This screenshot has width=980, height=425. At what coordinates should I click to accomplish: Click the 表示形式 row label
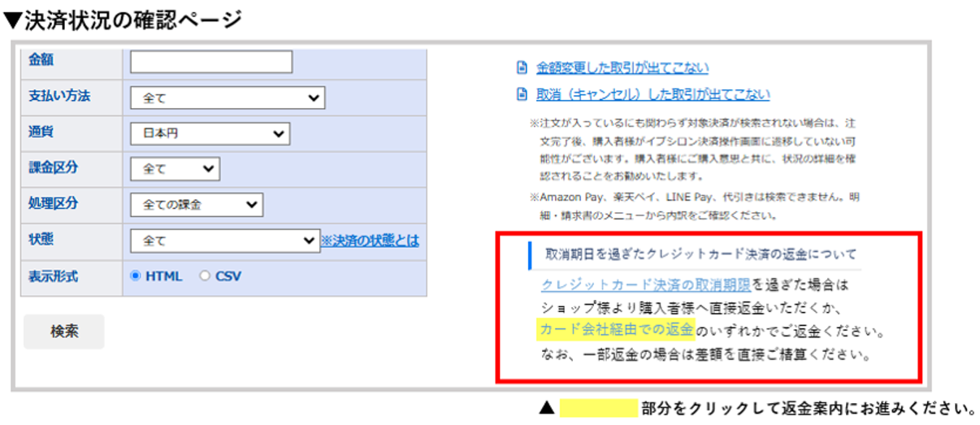pos(54,276)
